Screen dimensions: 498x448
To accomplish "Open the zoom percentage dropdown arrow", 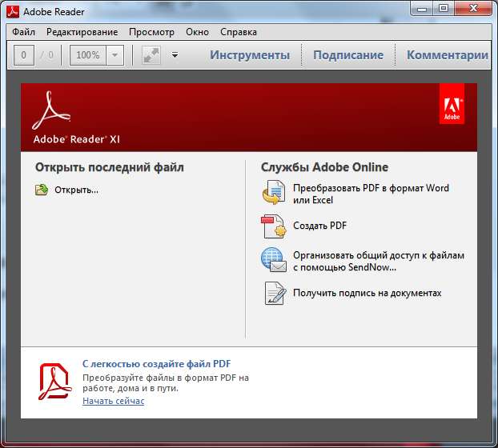I will pyautogui.click(x=115, y=55).
